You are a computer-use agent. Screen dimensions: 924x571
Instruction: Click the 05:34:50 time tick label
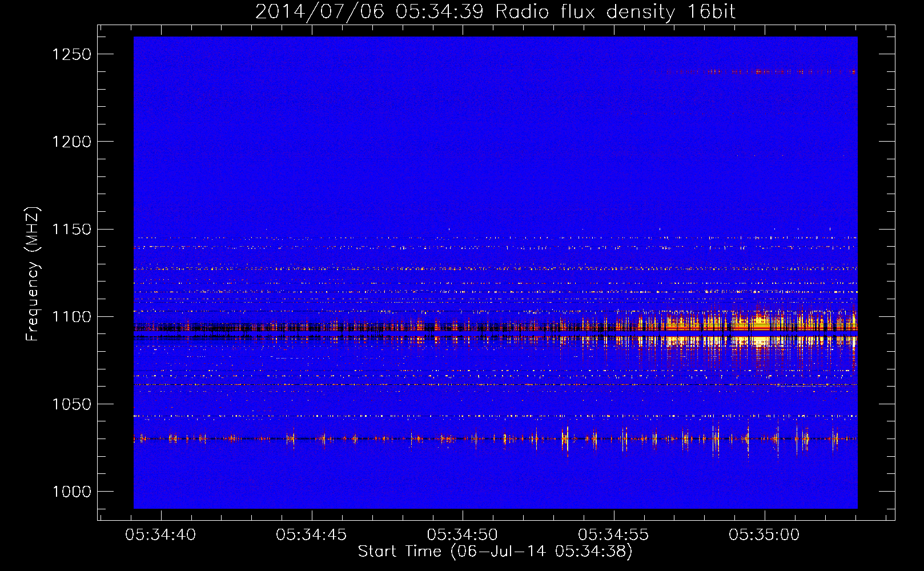click(x=463, y=535)
